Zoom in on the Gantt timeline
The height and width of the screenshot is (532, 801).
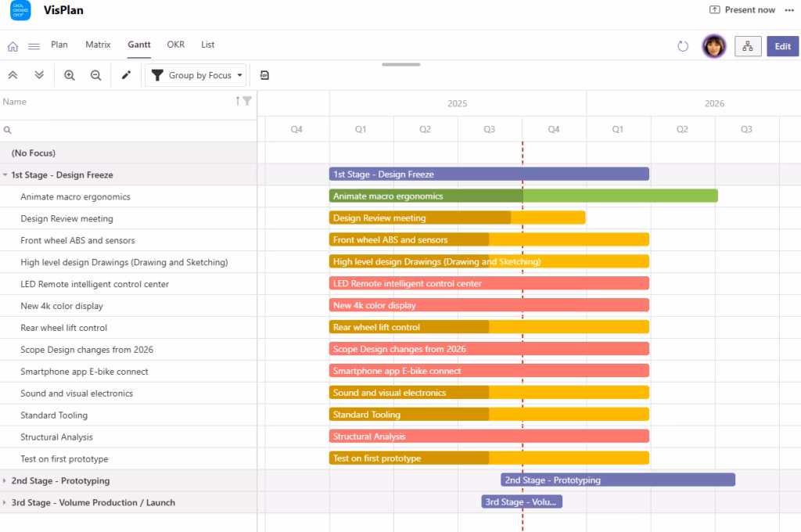70,75
